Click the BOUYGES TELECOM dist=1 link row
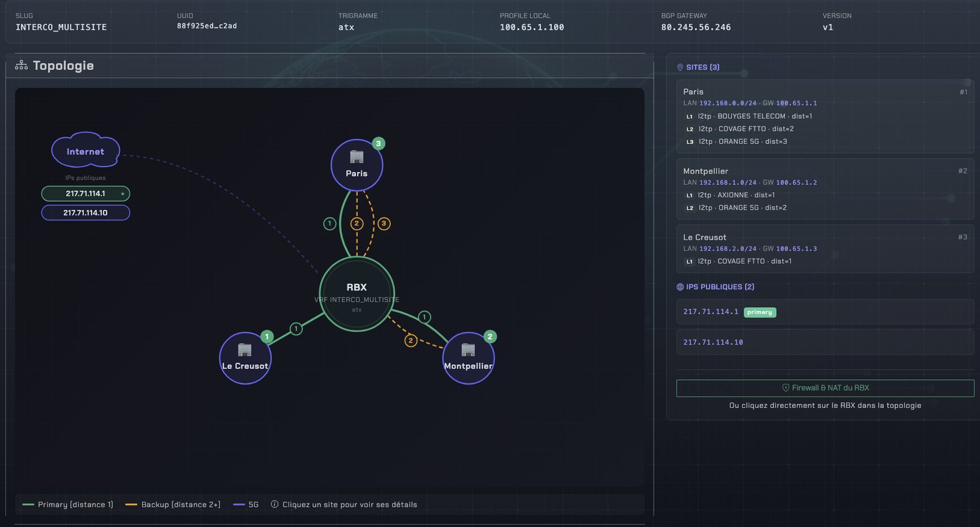Viewport: 980px width, 527px height. (748, 116)
